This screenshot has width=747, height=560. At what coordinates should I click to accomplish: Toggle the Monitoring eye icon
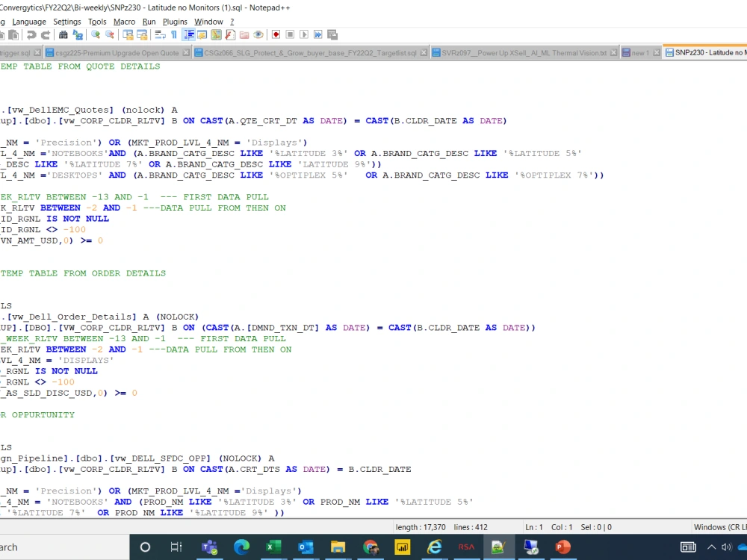tap(258, 35)
